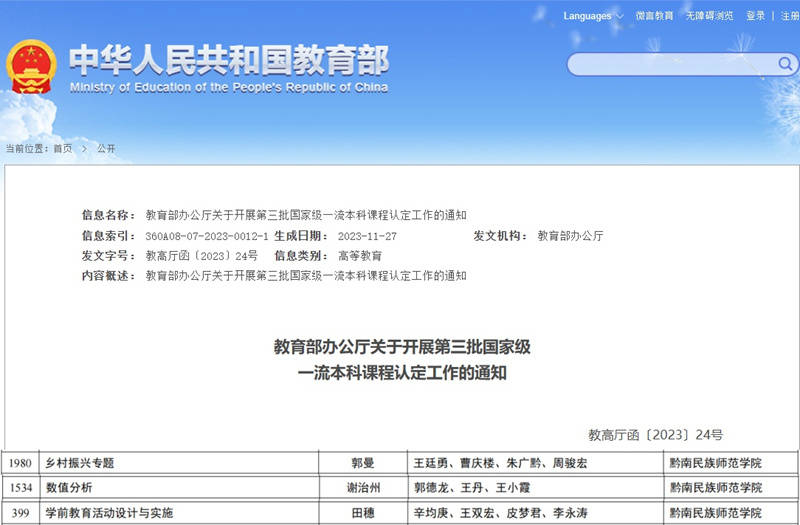Screen dimensions: 800x525
Task: Open 公开 in the breadcrumb
Action: (106, 148)
